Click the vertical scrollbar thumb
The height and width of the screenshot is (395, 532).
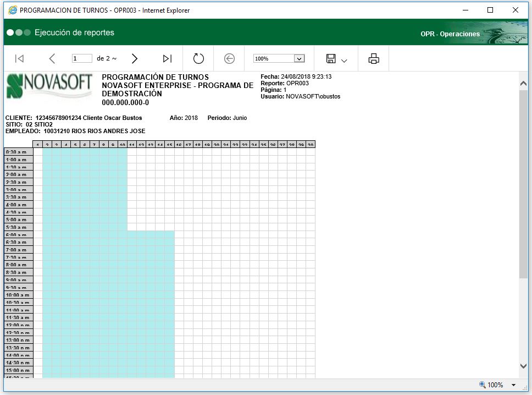point(523,184)
